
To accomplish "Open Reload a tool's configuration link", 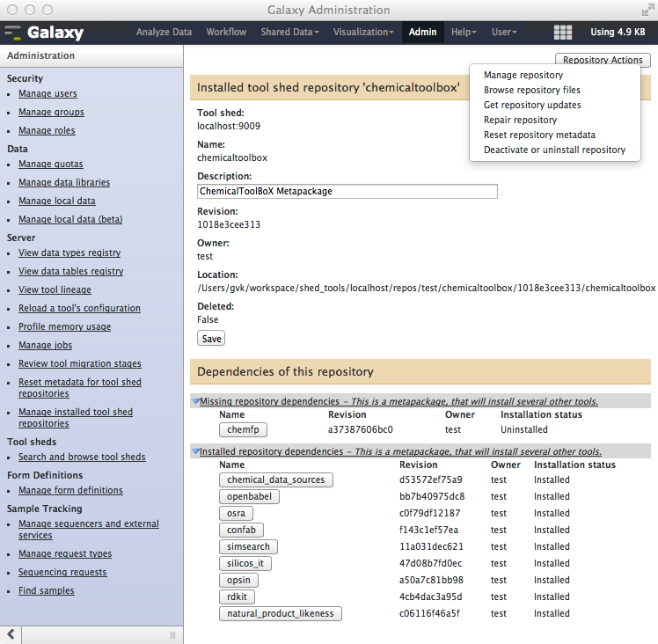I will pos(79,308).
